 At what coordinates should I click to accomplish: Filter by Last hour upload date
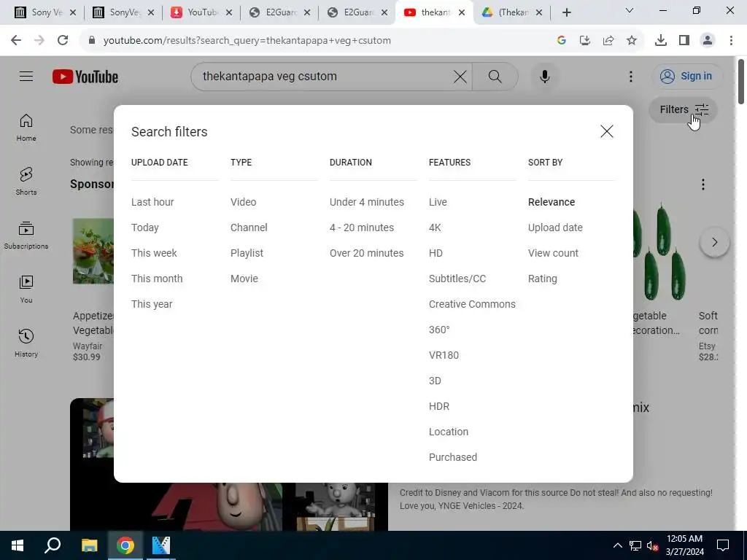click(152, 202)
